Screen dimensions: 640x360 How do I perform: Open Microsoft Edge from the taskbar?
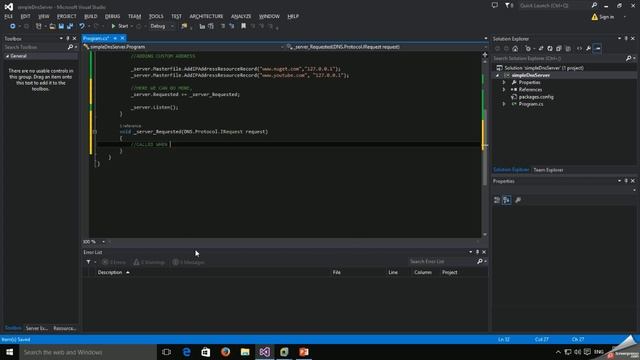(187, 352)
